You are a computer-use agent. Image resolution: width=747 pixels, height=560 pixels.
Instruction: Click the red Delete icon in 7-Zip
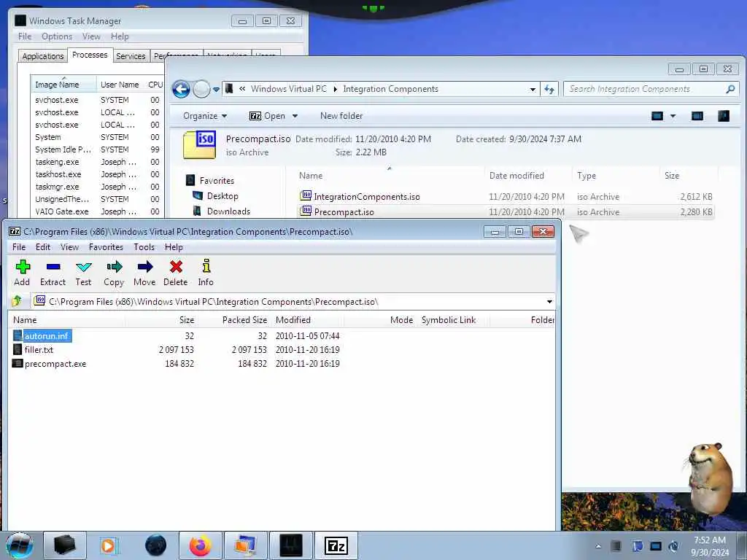click(x=176, y=273)
